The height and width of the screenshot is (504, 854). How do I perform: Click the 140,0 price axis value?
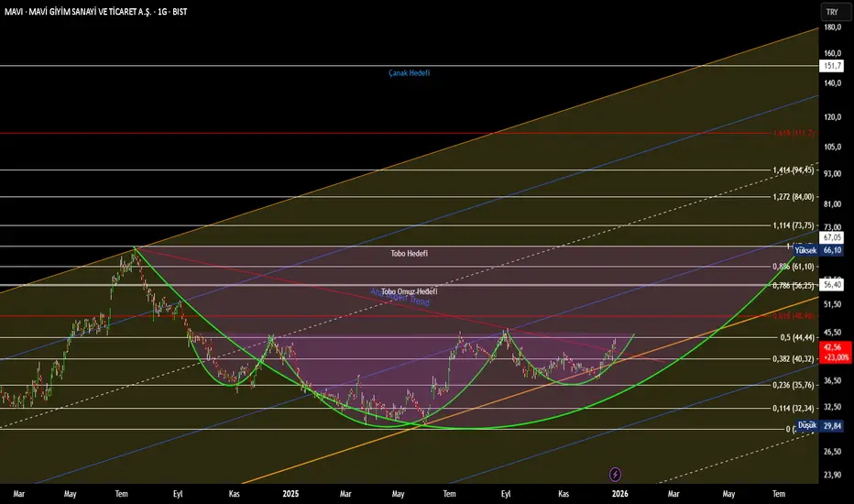pyautogui.click(x=832, y=82)
